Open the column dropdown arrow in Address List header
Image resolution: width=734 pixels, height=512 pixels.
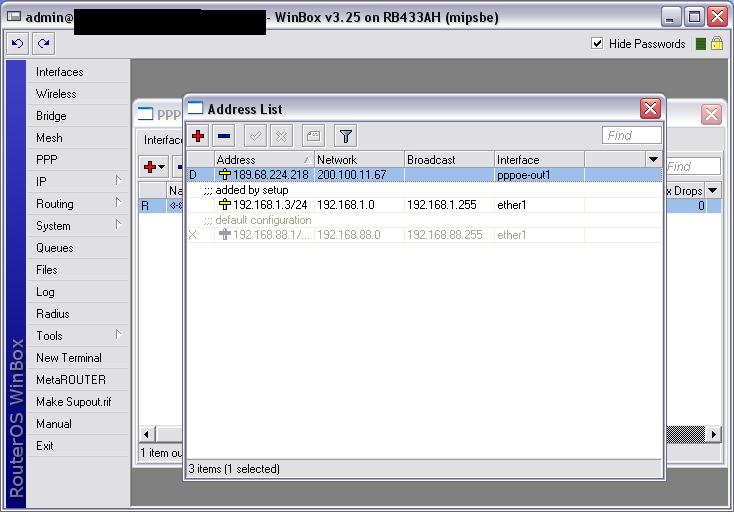coord(653,159)
